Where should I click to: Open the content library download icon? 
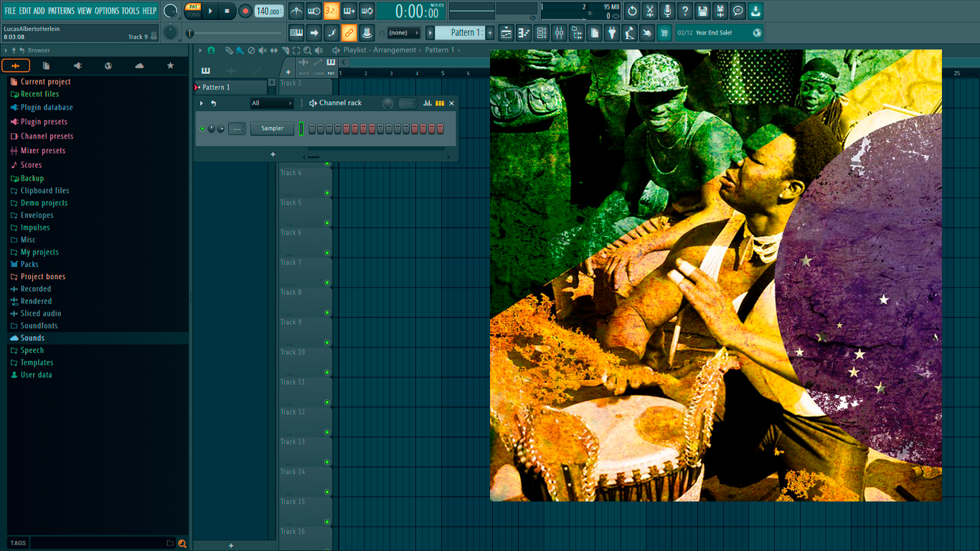pos(755,11)
